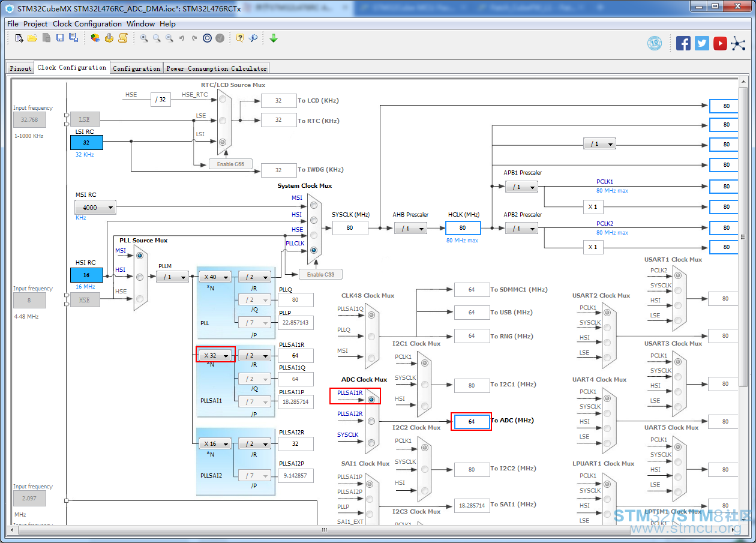Click the colorful Generate Report icon

[x=95, y=38]
